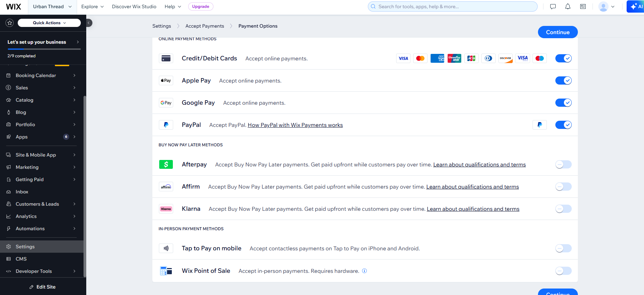Click the sidebar vertical scrollbar
The height and width of the screenshot is (295, 644).
pyautogui.click(x=85, y=186)
